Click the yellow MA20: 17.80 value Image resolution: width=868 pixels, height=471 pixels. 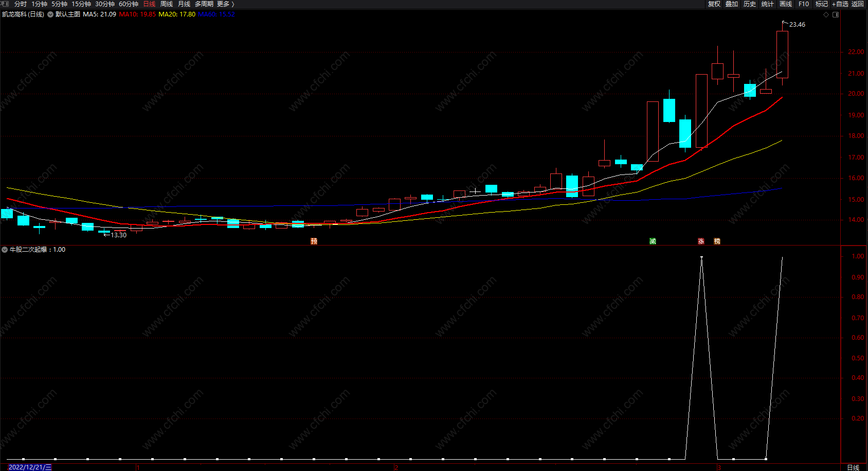pos(177,14)
